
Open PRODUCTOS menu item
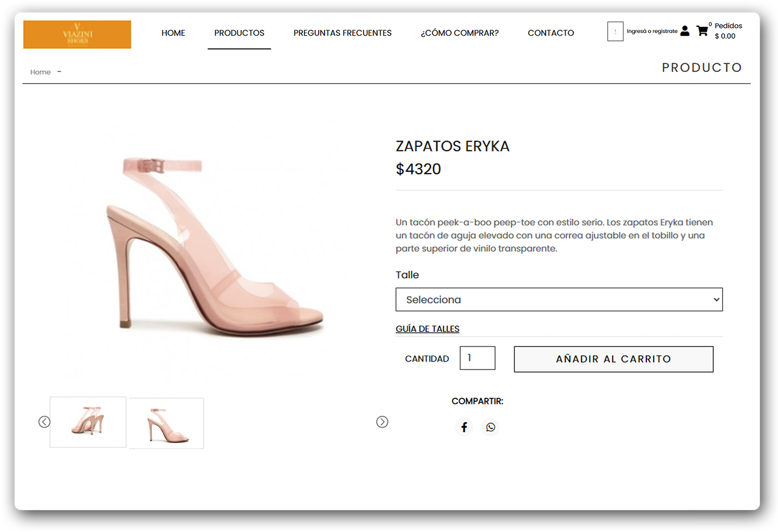tap(239, 33)
